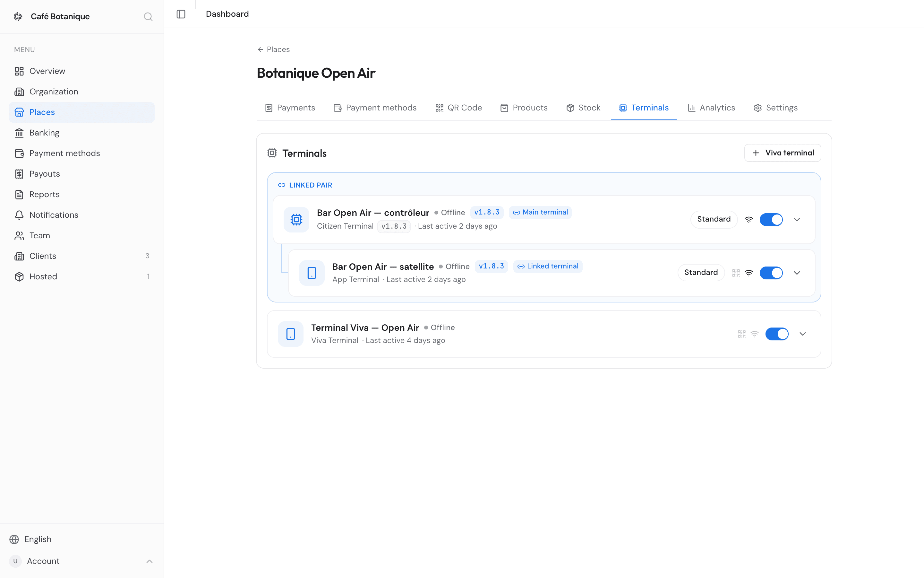The width and height of the screenshot is (924, 578).
Task: Open Notifications in sidebar menu
Action: click(82, 215)
